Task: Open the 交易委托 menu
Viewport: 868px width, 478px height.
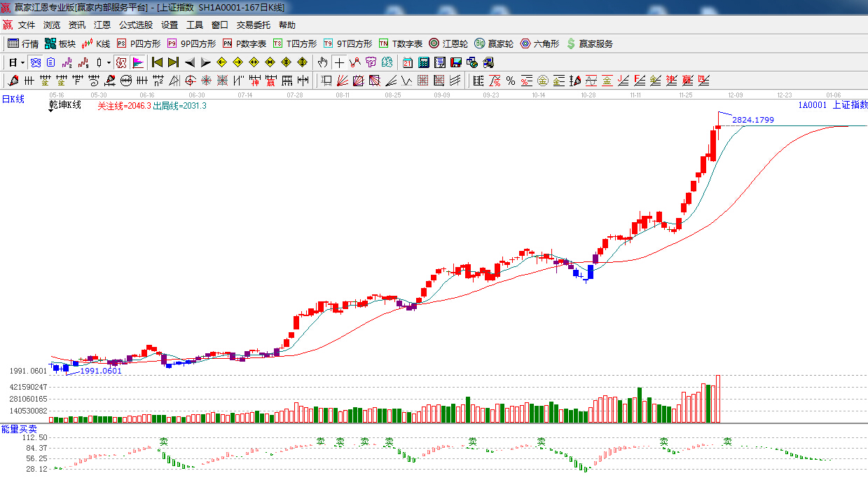Action: [x=253, y=25]
